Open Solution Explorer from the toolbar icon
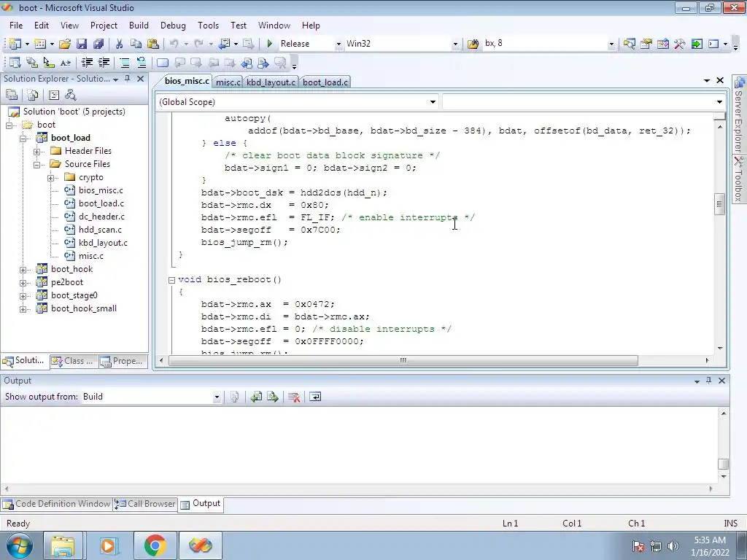Image resolution: width=747 pixels, height=560 pixels. (x=629, y=44)
